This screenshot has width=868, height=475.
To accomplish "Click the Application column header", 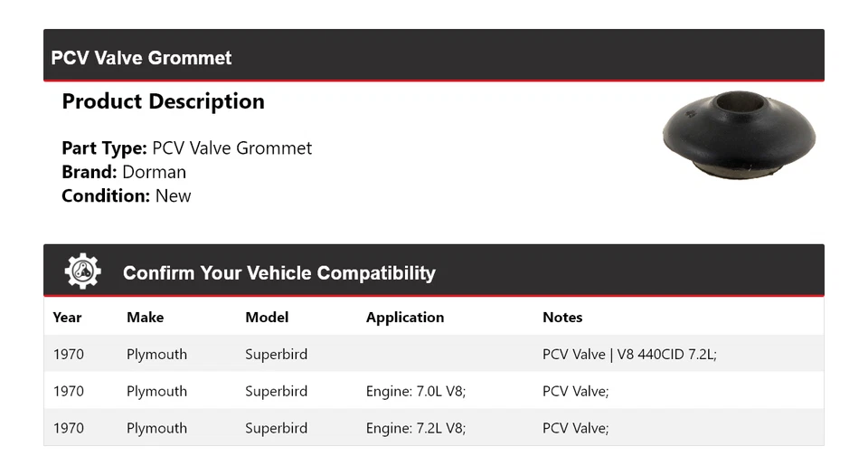I will coord(405,318).
